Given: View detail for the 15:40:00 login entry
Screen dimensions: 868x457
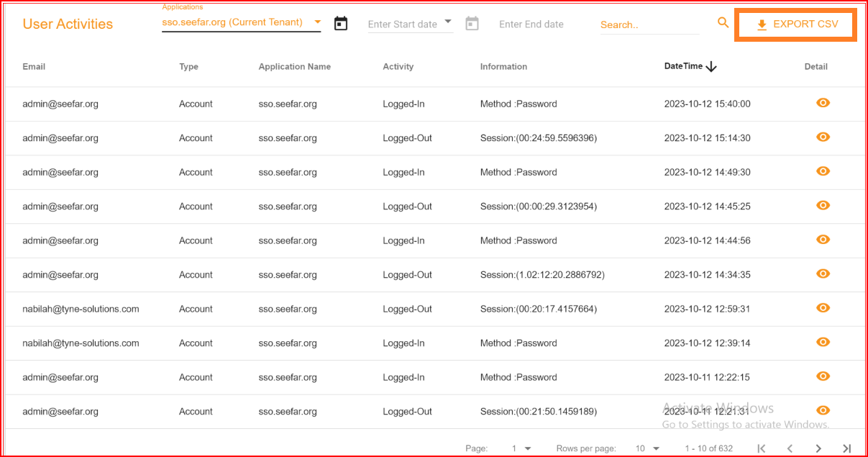Looking at the screenshot, I should click(x=823, y=103).
